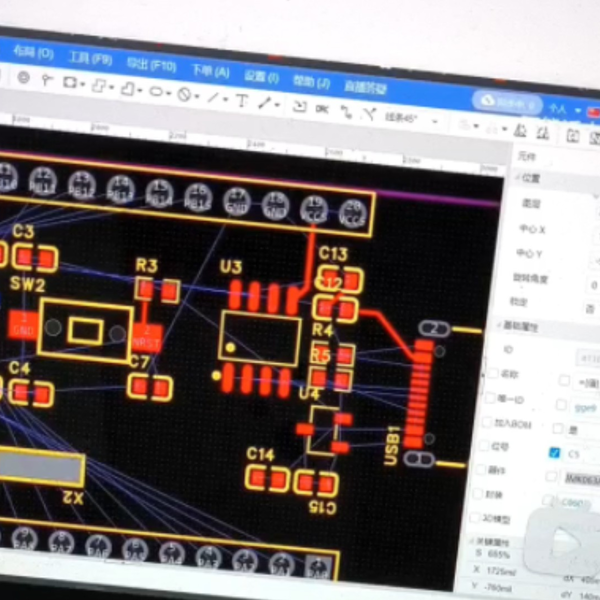Image resolution: width=600 pixels, height=600 pixels.
Task: Select the fill region polygon tool
Action: [x=98, y=85]
